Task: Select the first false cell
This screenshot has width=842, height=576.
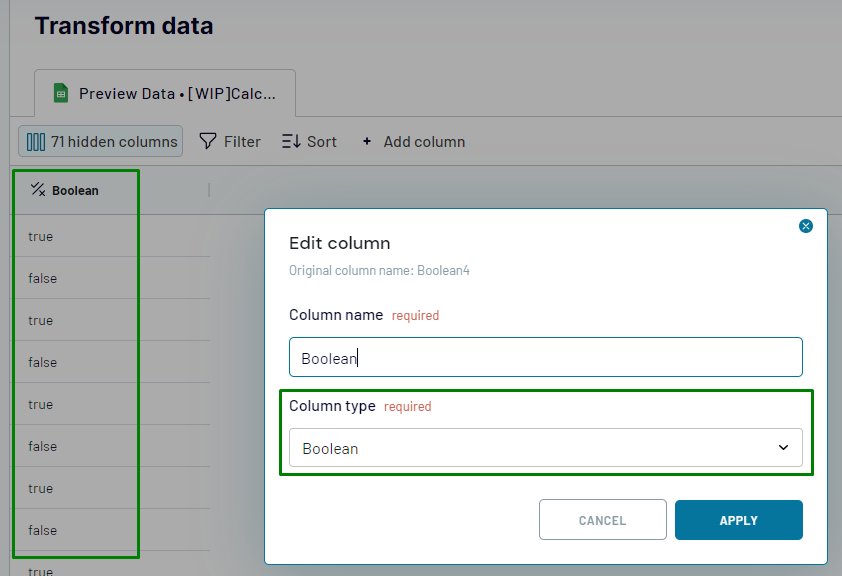Action: [x=43, y=278]
